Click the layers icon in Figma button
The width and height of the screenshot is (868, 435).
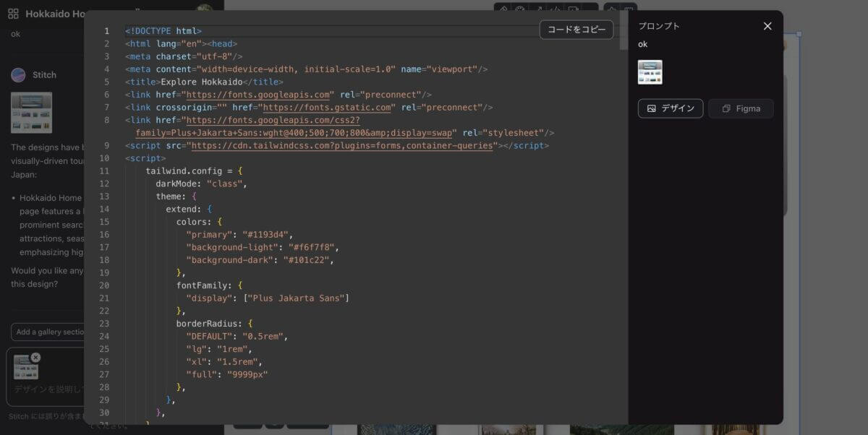click(726, 108)
